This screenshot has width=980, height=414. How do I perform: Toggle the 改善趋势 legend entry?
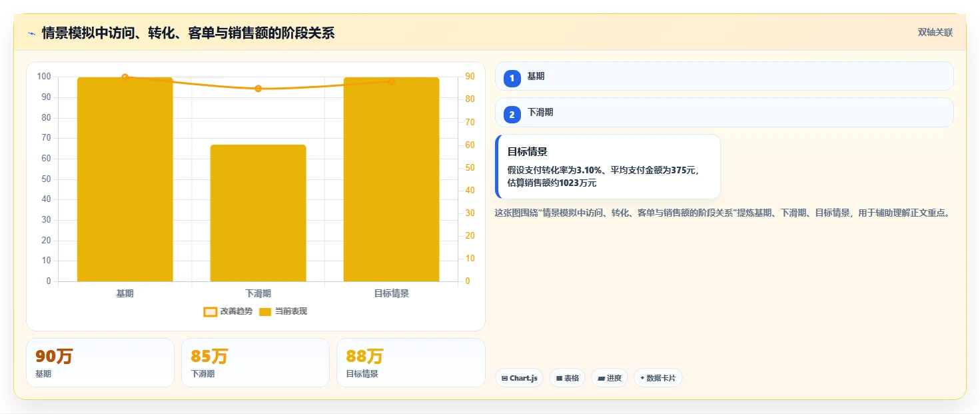229,311
